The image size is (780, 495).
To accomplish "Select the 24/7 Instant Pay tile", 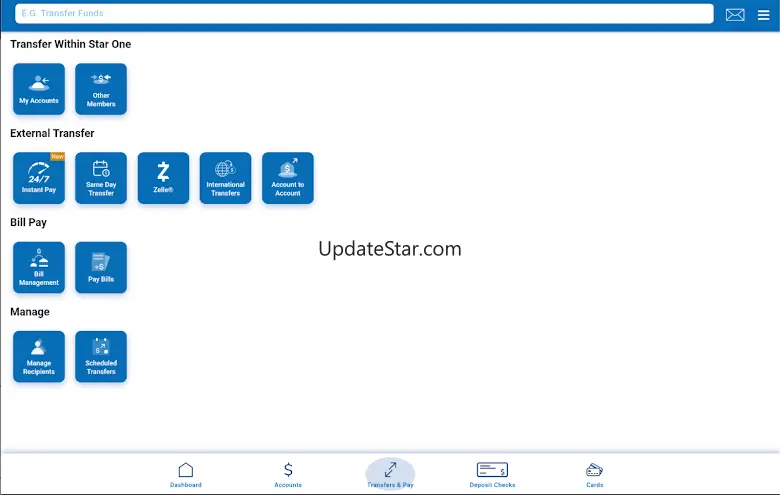I will [39, 178].
